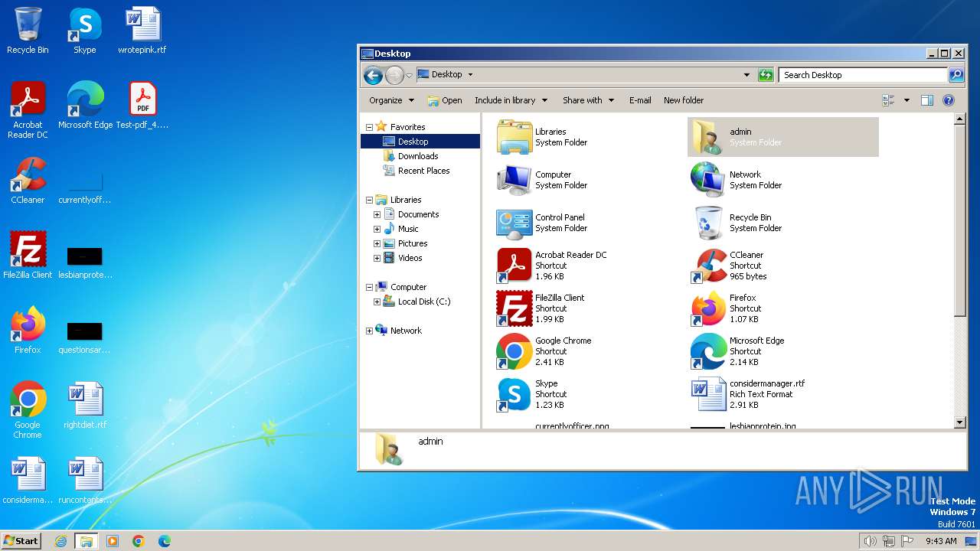Click the Refresh button by address bar
The width and height of the screenshot is (980, 551).
point(766,75)
